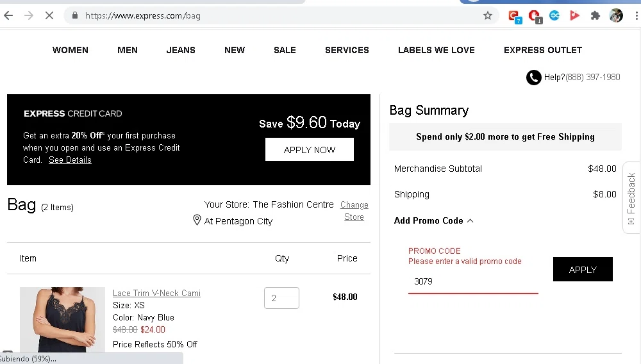Click the padlock site security icon
Viewport: 641px width, 364px height.
pos(75,16)
